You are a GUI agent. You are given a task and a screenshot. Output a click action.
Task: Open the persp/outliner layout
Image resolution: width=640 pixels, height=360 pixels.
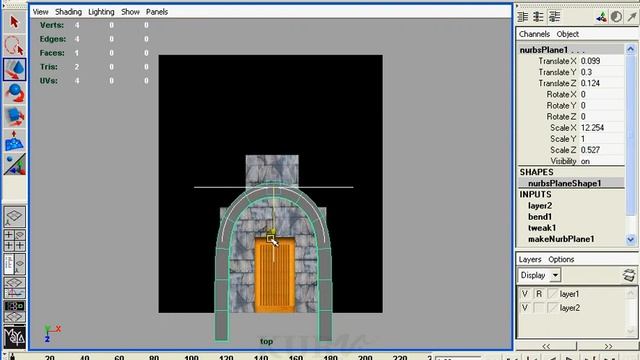click(x=14, y=264)
